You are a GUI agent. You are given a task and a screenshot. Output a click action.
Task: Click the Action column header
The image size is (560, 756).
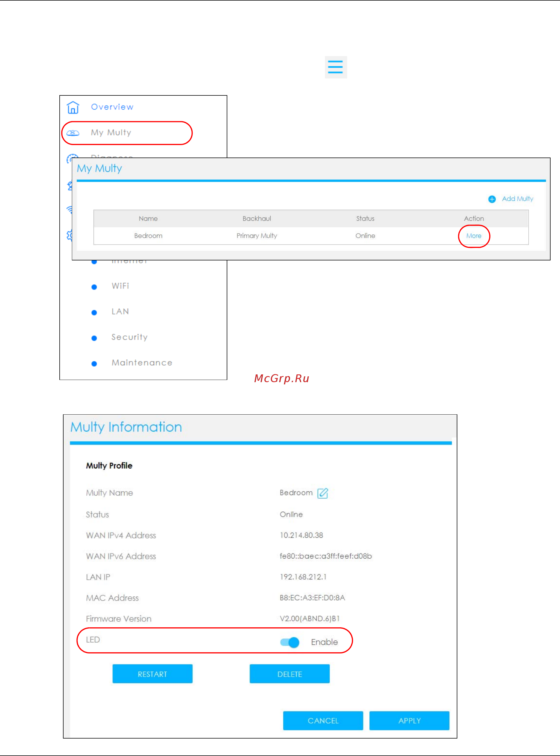pos(474,219)
